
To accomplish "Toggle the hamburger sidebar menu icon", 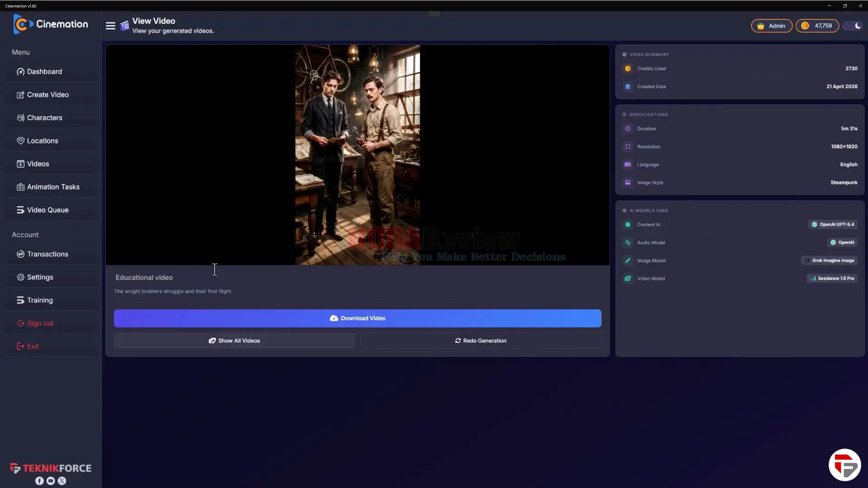I will tap(110, 26).
